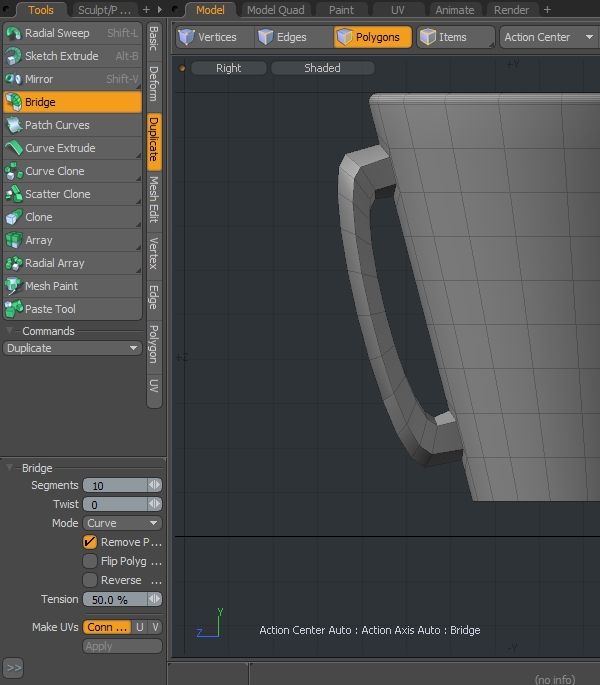Switch to the Render layout tab
The height and width of the screenshot is (685, 600).
coord(511,10)
